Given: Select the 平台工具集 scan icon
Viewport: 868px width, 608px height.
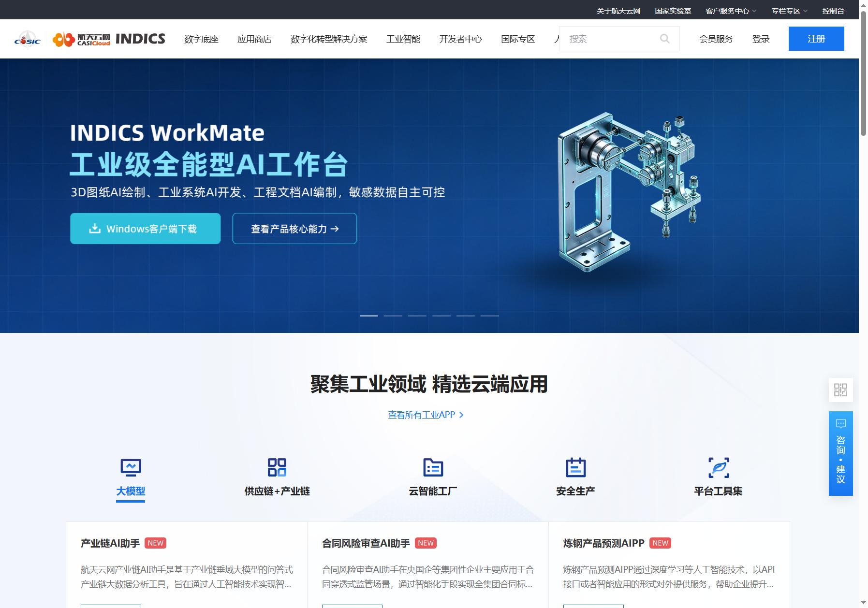Looking at the screenshot, I should pos(719,467).
